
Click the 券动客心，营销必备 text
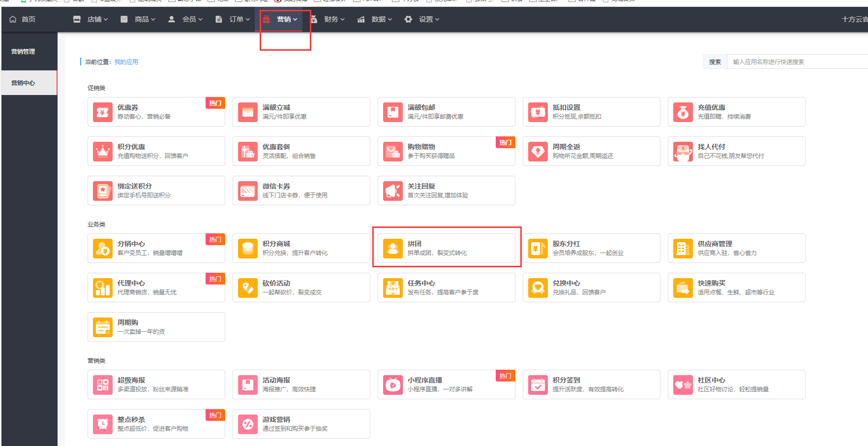(x=144, y=117)
